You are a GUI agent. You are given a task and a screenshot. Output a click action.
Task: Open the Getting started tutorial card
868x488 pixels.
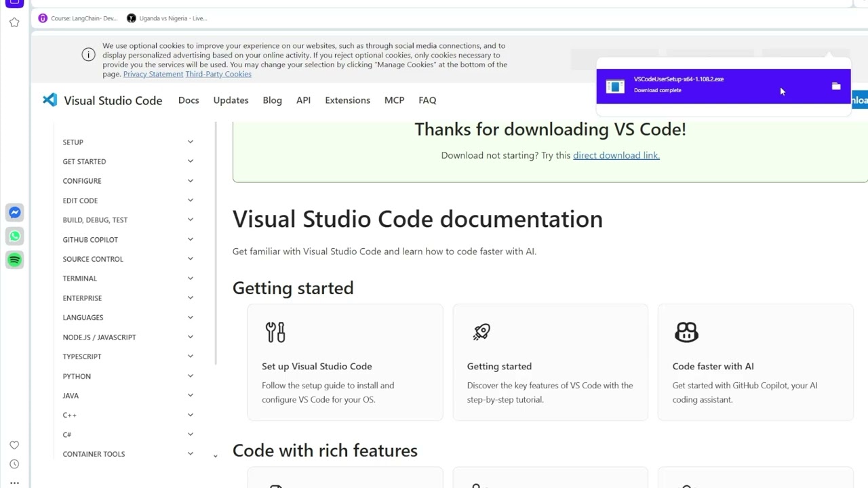pyautogui.click(x=550, y=362)
